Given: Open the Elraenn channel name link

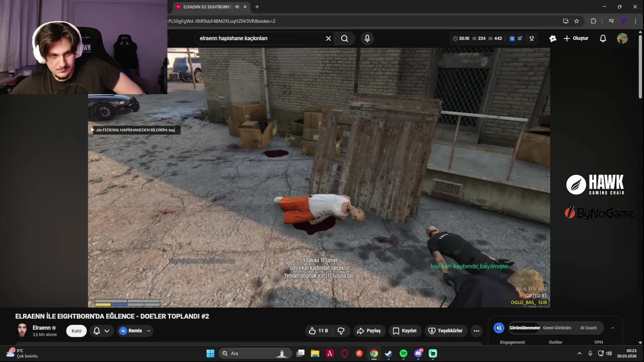Looking at the screenshot, I should 41,328.
